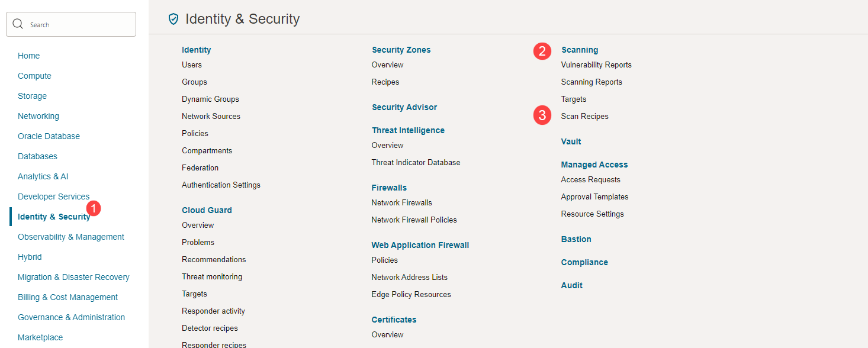Open Migration & Disaster Recovery category
Viewport: 868px width, 348px height.
coord(73,277)
